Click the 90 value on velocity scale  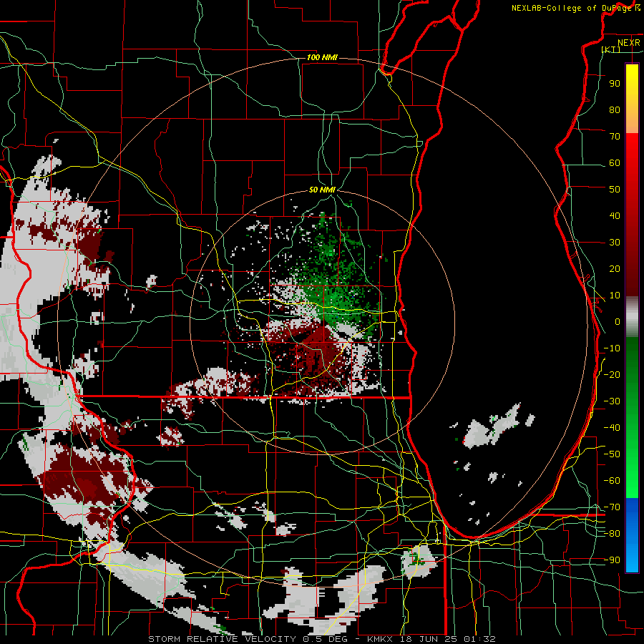(x=615, y=84)
